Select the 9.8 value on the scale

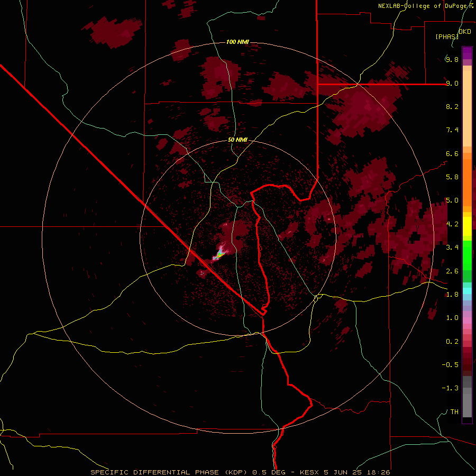coord(452,59)
